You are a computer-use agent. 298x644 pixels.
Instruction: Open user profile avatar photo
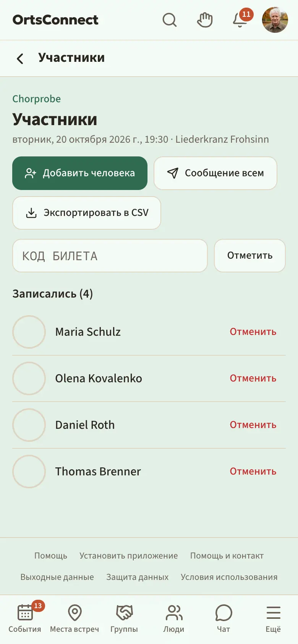(x=275, y=20)
